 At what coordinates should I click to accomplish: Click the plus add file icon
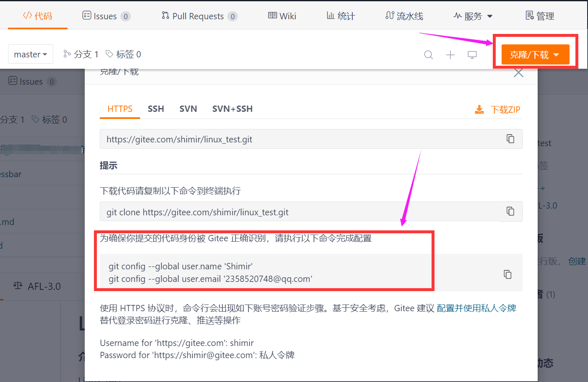click(450, 55)
